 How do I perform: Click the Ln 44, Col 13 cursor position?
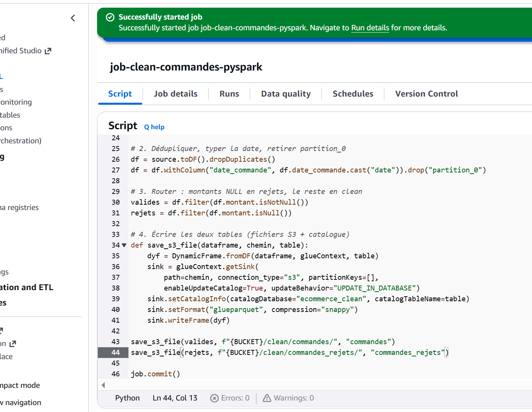click(175, 398)
